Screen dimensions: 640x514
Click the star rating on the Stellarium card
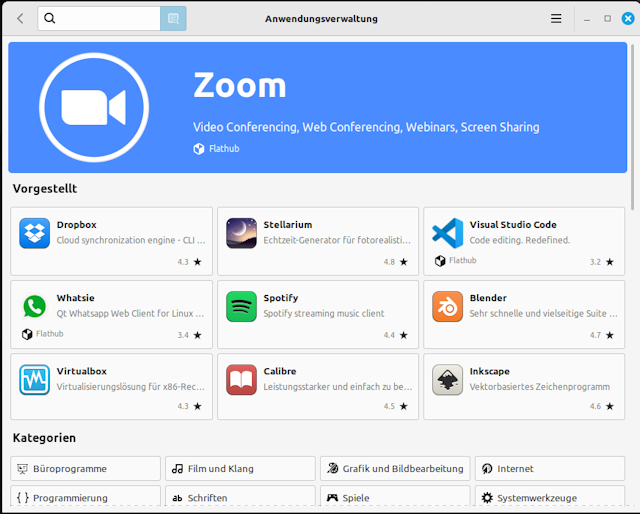point(404,262)
